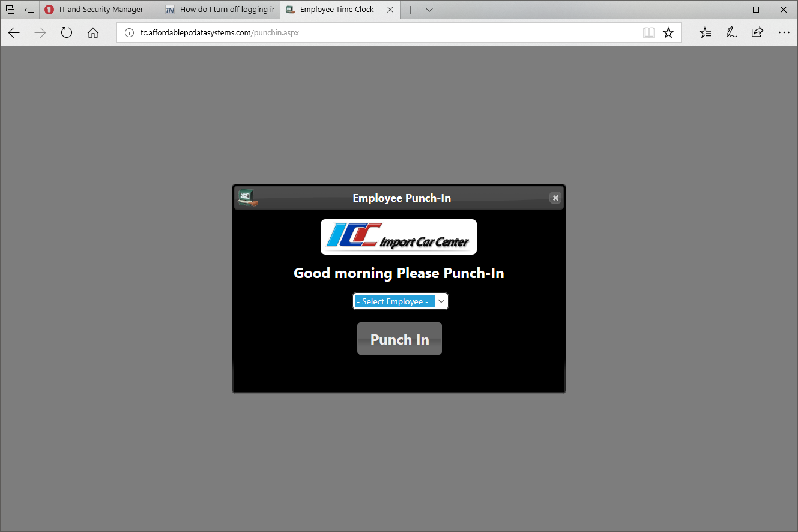Close the Employee Punch-In dialog
The height and width of the screenshot is (532, 798).
point(555,198)
